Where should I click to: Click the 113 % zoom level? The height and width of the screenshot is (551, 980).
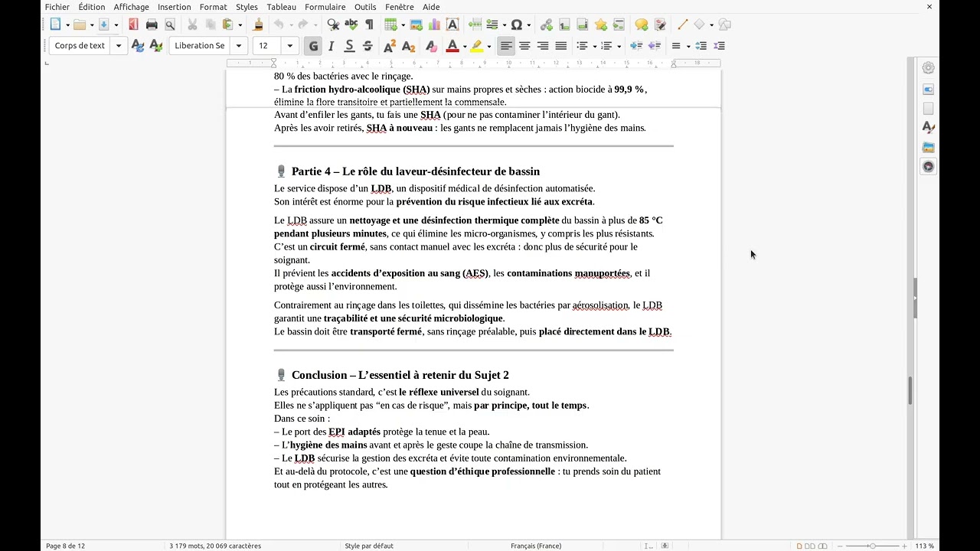[925, 546]
